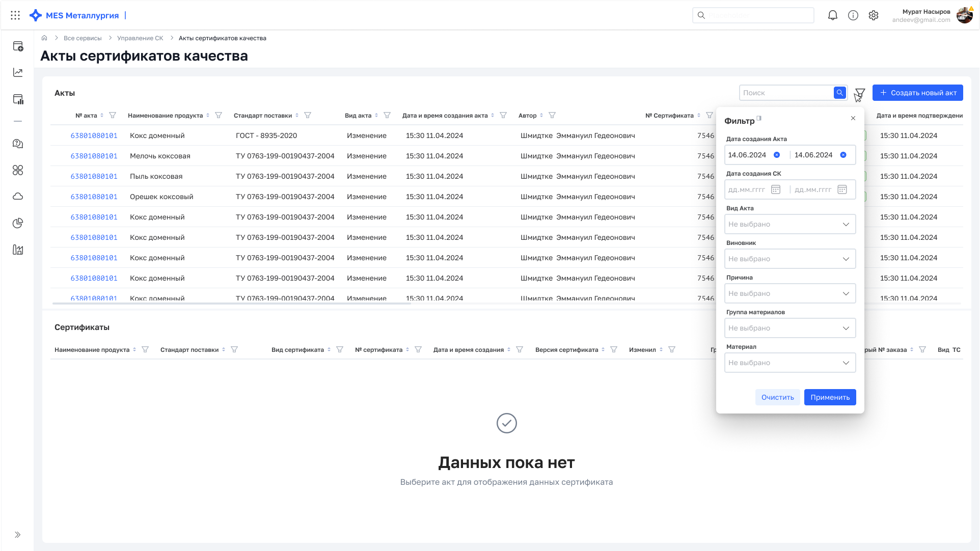Open the apps grid menu icon
Viewport: 980px width, 551px height.
point(15,15)
